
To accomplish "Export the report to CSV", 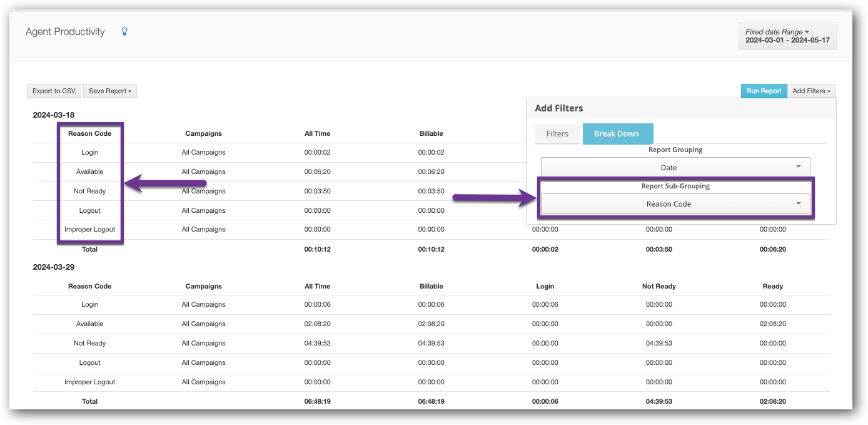I will [x=54, y=91].
